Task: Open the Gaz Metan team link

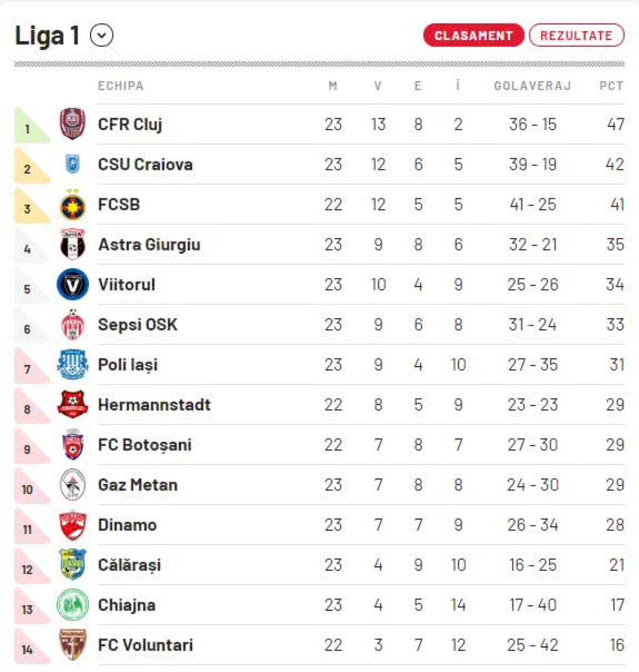Action: click(137, 485)
